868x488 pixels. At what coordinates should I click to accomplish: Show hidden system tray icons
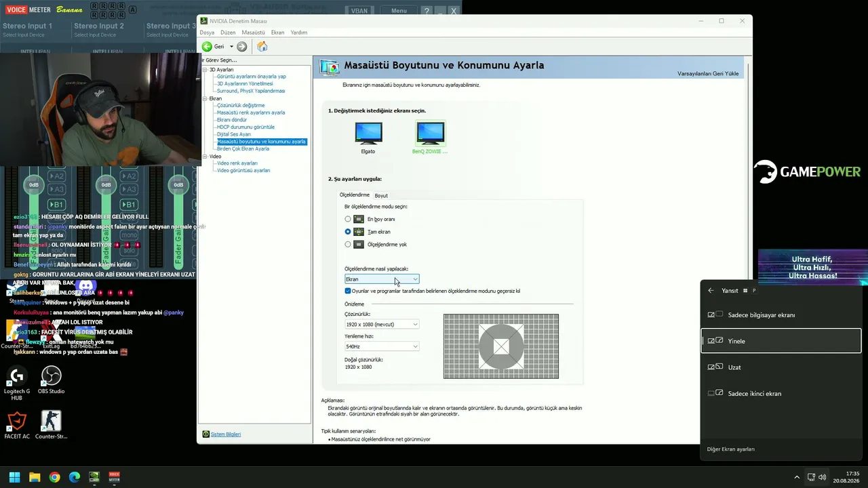(x=797, y=477)
